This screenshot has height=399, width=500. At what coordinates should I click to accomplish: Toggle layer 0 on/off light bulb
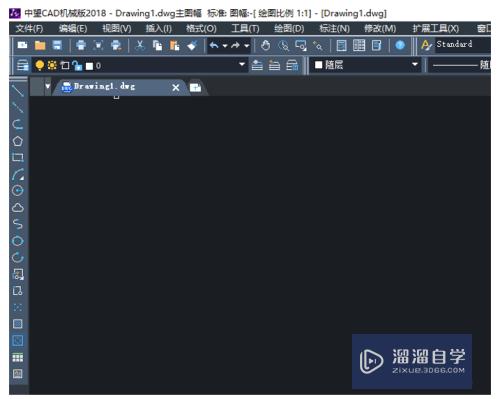point(40,65)
